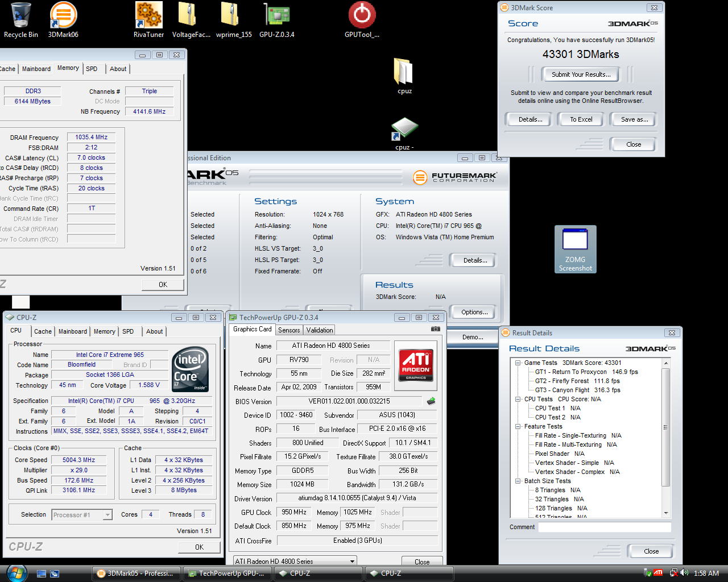The image size is (728, 582).
Task: Switch to the Validation tab in GPU-Z
Action: coord(320,330)
